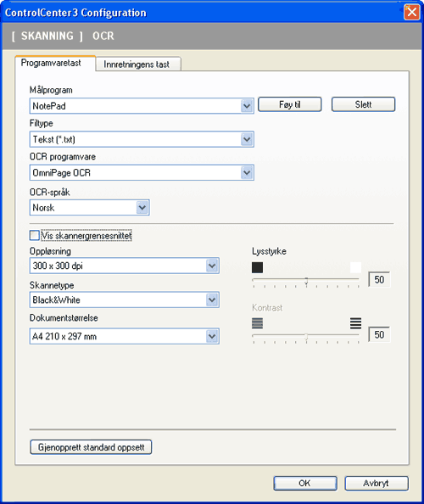Click the Lysstyrke slider thumb
This screenshot has width=424, height=504.
(x=306, y=281)
